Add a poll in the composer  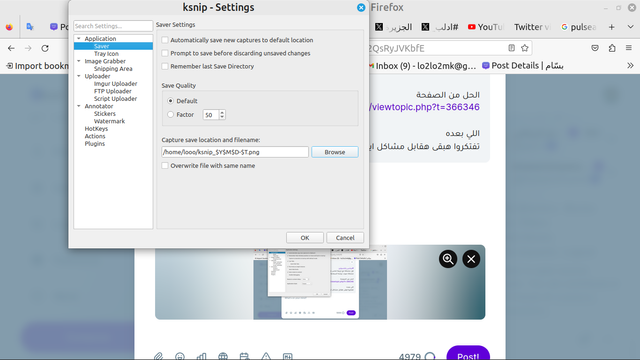click(201, 356)
